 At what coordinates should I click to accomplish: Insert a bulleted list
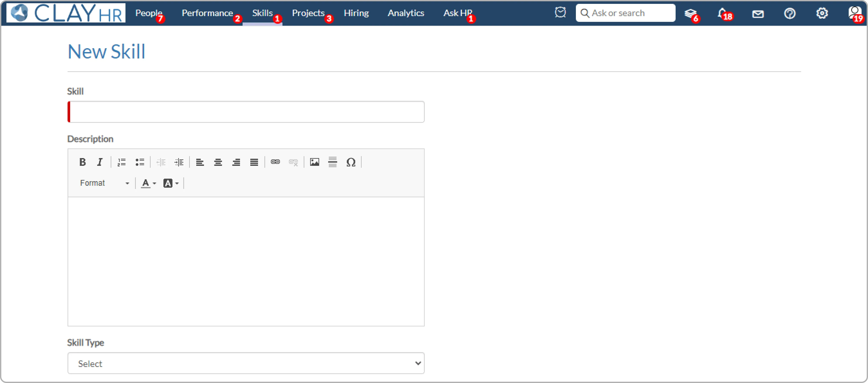click(139, 162)
